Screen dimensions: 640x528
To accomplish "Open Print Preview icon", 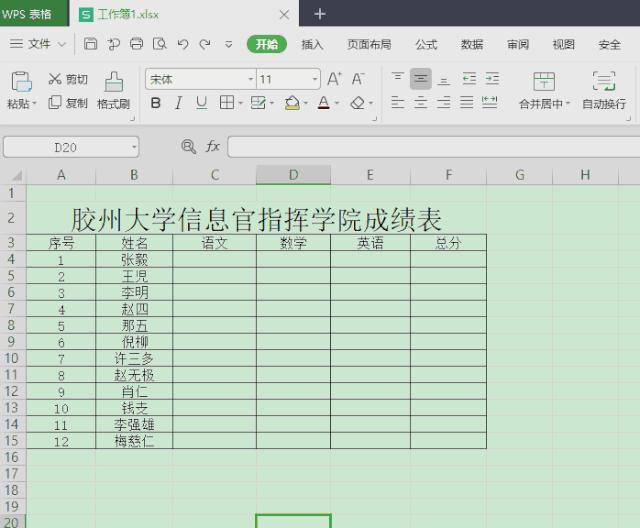I will (x=160, y=44).
